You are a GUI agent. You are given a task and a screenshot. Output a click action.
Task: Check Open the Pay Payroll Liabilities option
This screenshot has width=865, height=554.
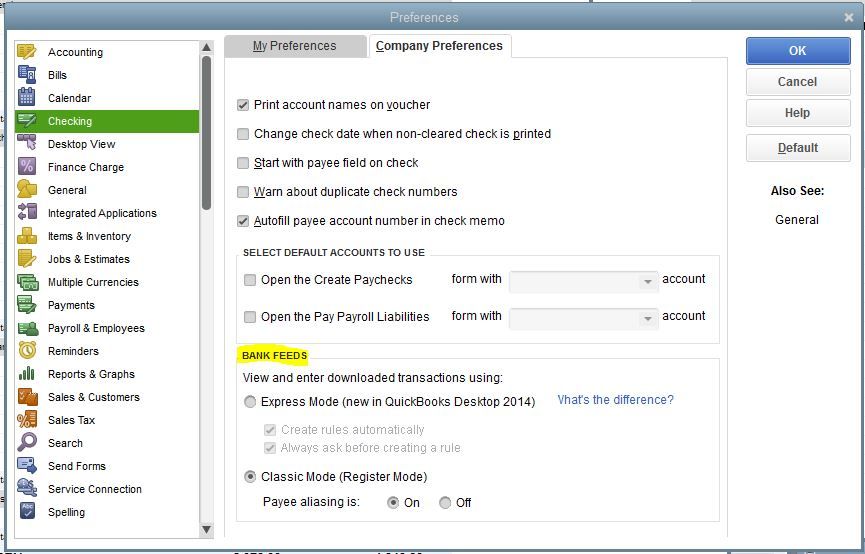pyautogui.click(x=250, y=317)
